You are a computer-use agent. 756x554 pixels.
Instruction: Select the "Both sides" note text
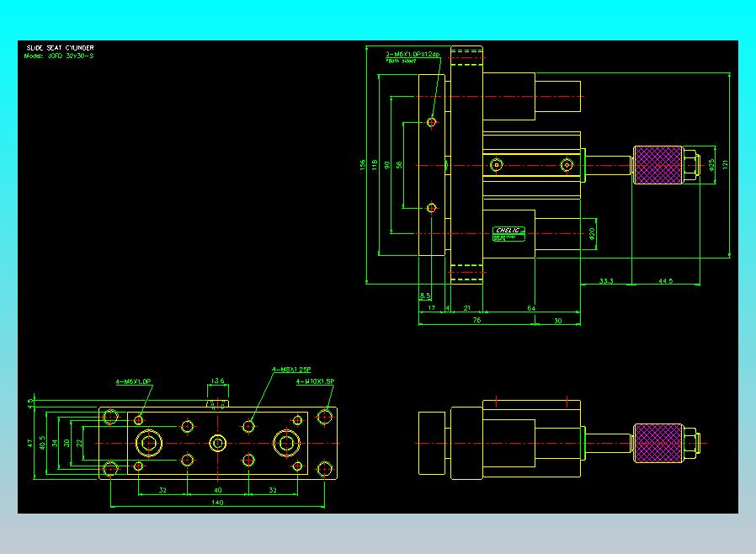coord(400,61)
